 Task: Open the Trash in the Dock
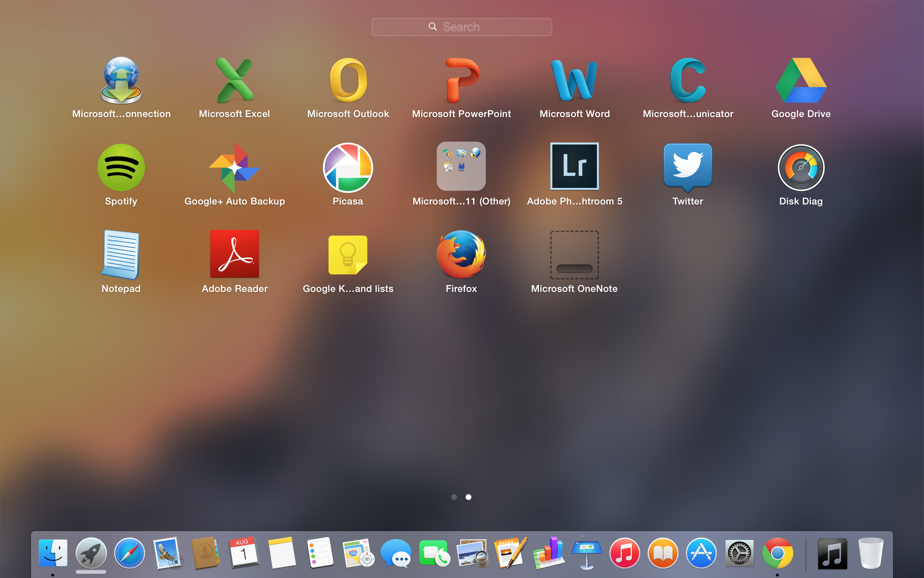click(x=871, y=553)
